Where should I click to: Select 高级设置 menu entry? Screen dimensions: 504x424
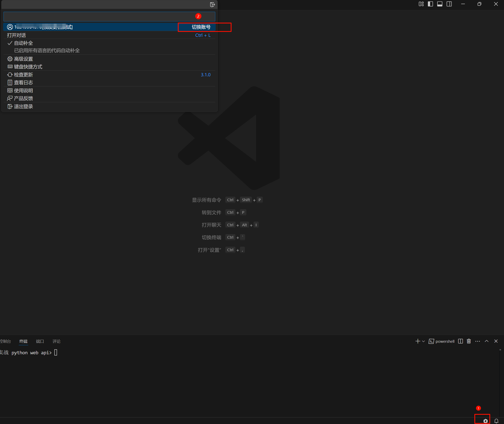[x=23, y=59]
